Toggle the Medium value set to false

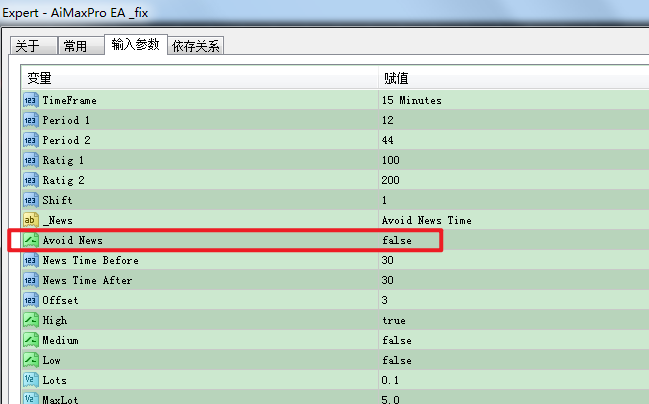pyautogui.click(x=396, y=340)
